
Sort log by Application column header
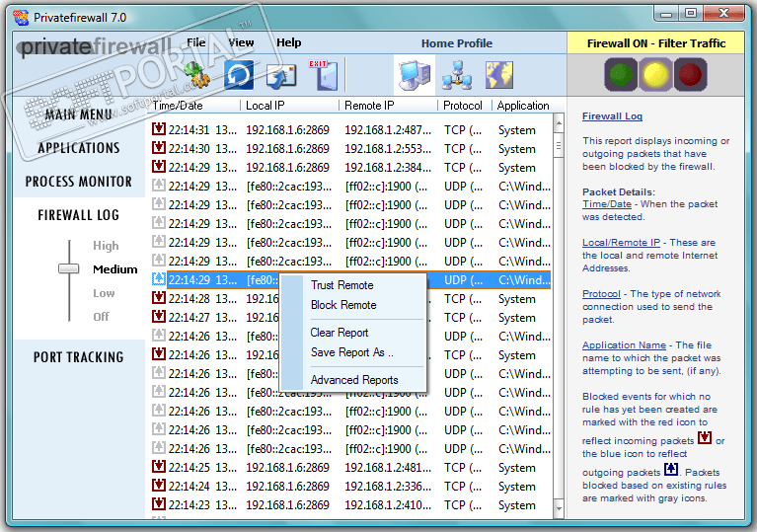coord(523,106)
